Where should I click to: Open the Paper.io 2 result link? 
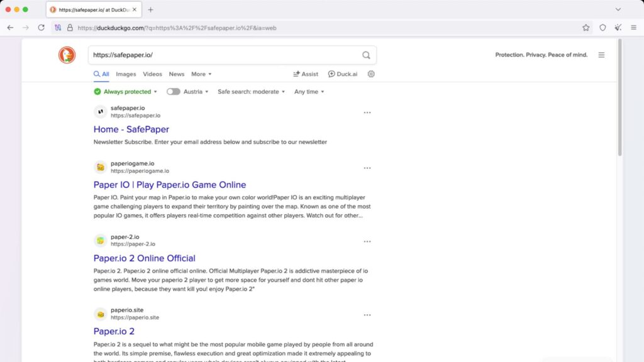click(114, 331)
